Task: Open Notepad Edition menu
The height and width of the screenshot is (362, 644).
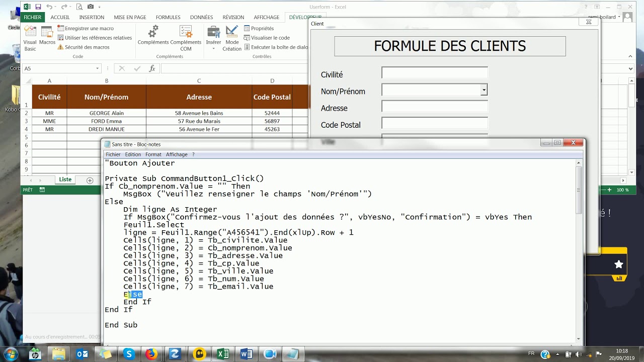Action: tap(133, 154)
